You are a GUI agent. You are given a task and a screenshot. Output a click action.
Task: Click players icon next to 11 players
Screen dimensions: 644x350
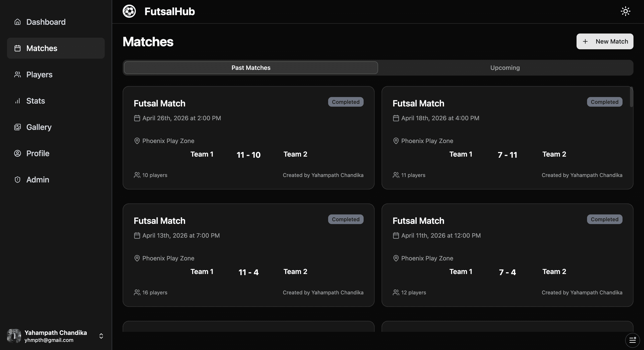[x=396, y=175]
